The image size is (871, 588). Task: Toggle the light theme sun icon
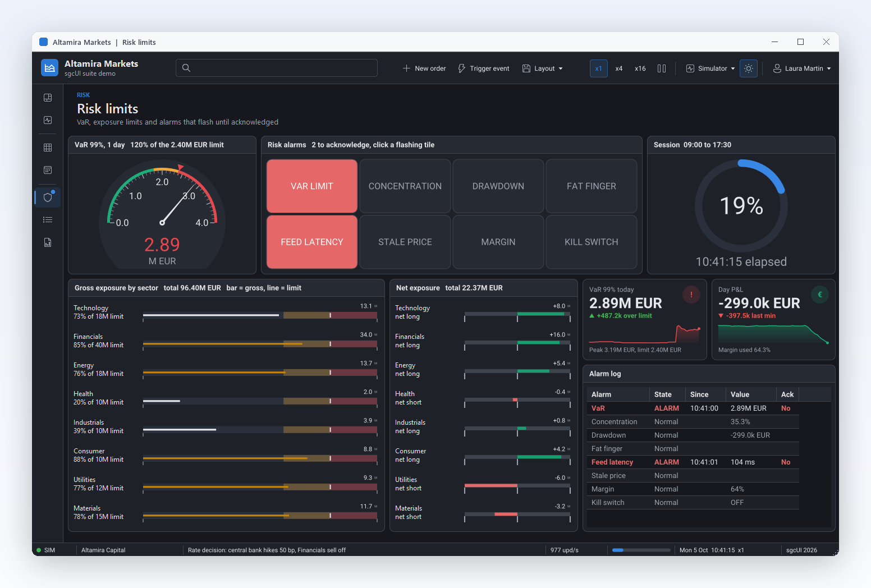749,68
